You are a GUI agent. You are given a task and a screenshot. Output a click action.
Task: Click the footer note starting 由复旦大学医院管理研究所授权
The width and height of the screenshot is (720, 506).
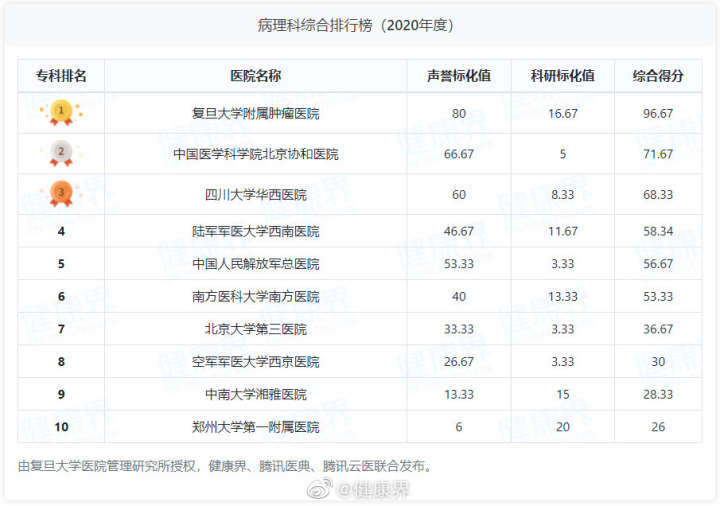click(x=225, y=466)
